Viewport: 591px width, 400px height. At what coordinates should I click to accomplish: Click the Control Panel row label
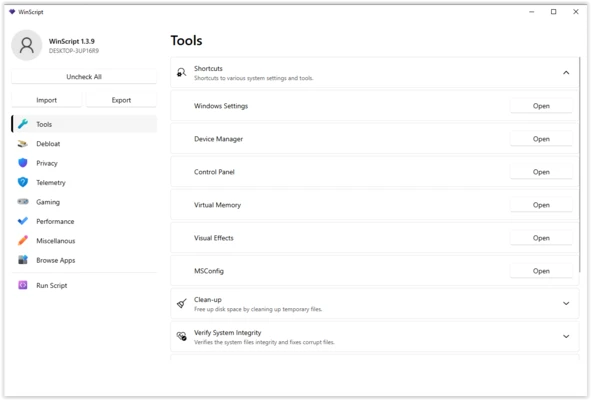tap(214, 172)
